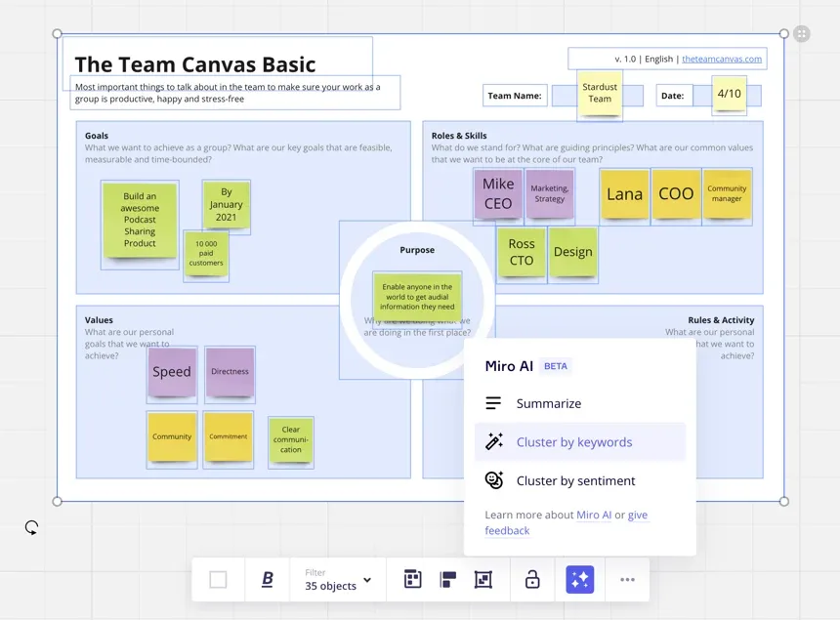Click the lock icon to lock objects
The image size is (840, 620).
click(531, 579)
